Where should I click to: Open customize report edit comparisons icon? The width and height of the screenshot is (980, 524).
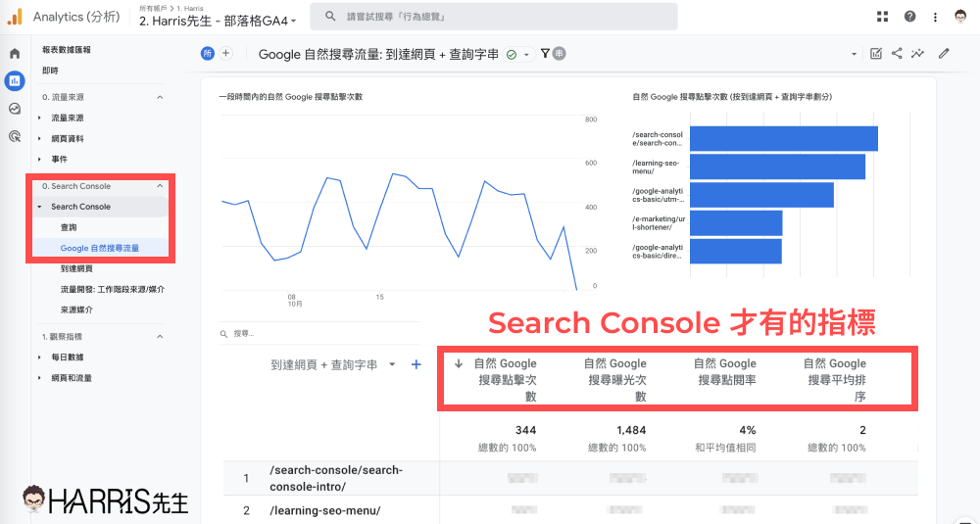coord(875,54)
